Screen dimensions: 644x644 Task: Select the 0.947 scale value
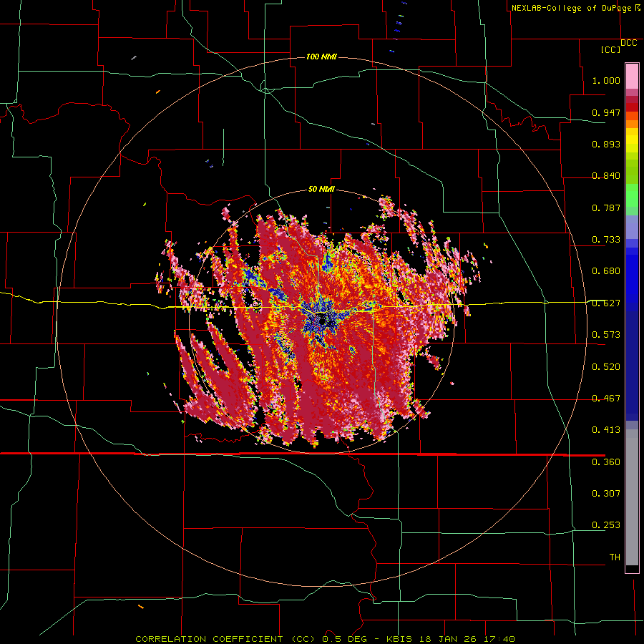point(606,112)
